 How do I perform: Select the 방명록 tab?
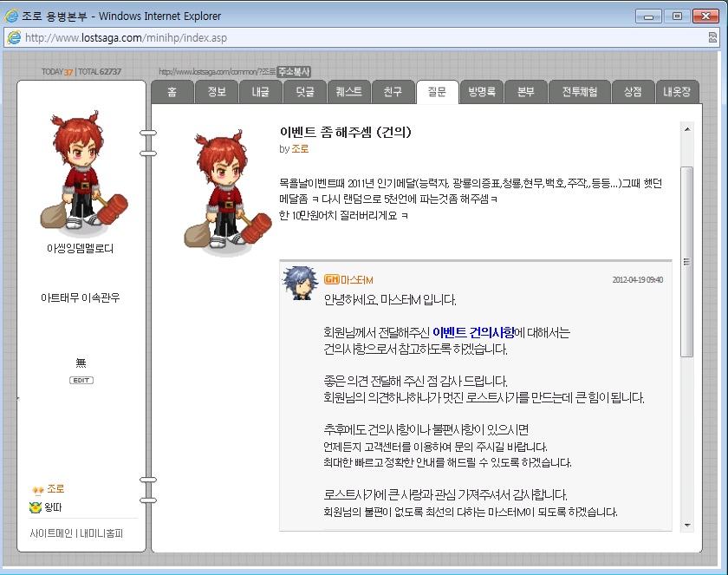pos(482,92)
